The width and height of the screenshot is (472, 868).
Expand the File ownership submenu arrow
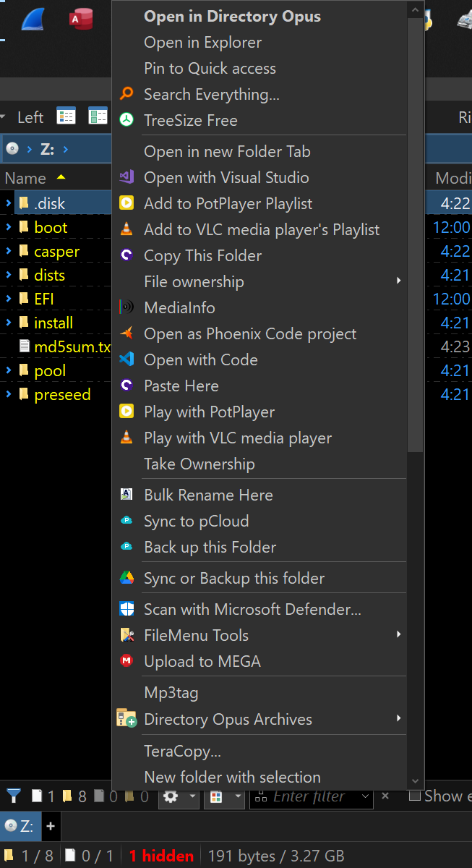click(x=398, y=281)
